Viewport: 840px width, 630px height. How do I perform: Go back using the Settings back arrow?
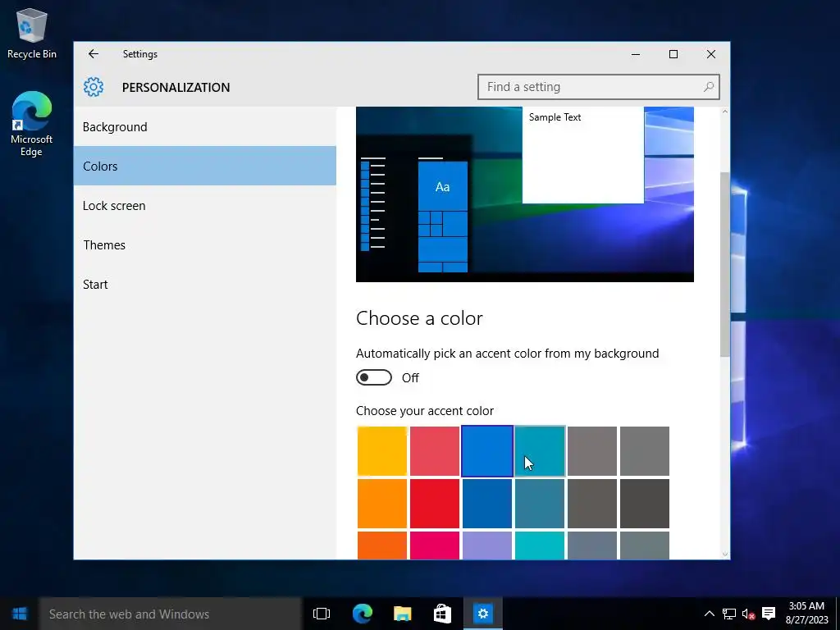(94, 54)
